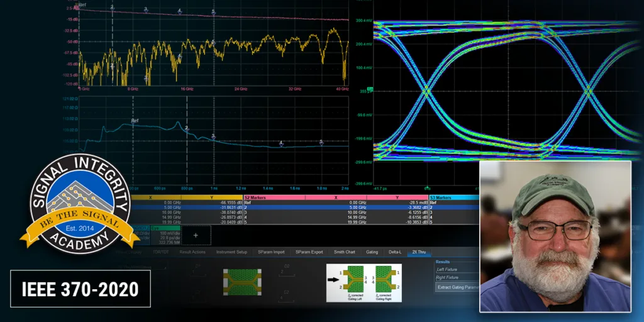
Task: Open the Result Actions tab
Action: click(x=193, y=252)
